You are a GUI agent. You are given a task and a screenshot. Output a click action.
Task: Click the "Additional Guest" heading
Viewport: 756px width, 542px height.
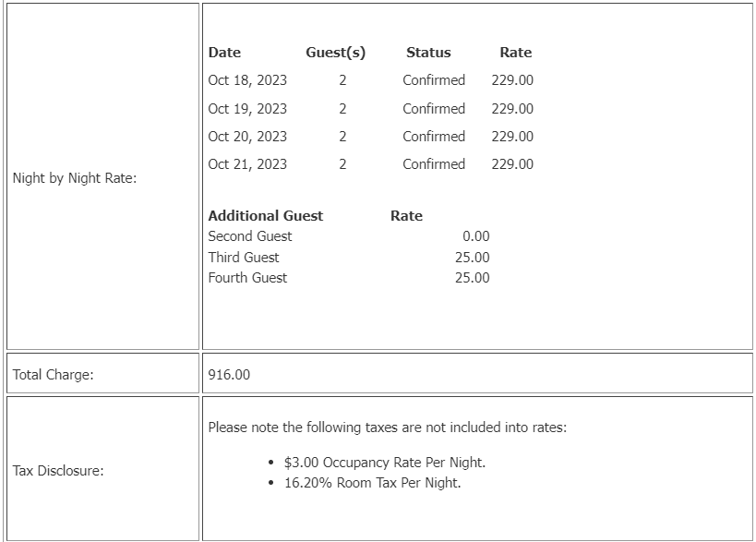coord(266,215)
